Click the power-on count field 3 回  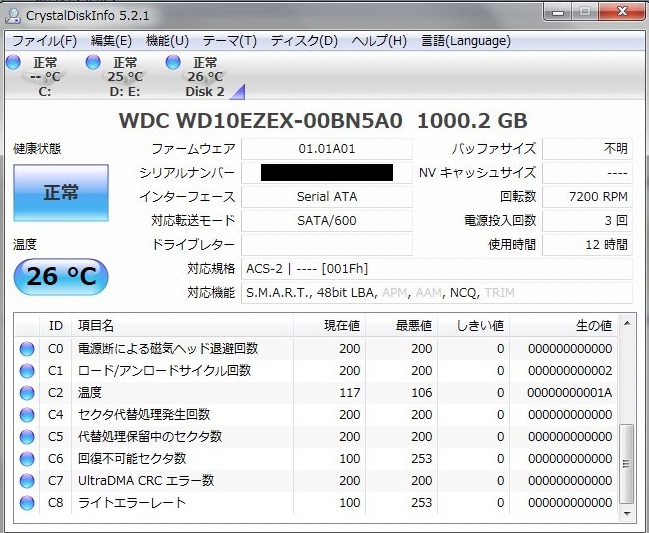click(x=587, y=221)
